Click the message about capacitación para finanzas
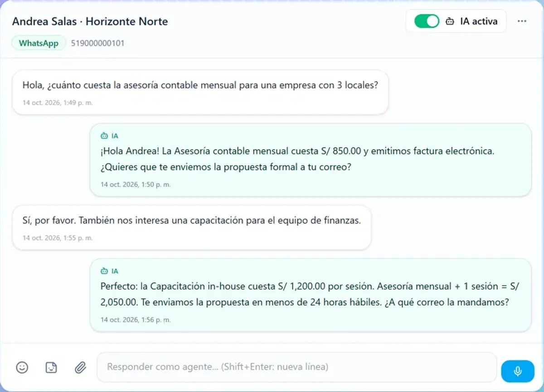 (x=192, y=227)
